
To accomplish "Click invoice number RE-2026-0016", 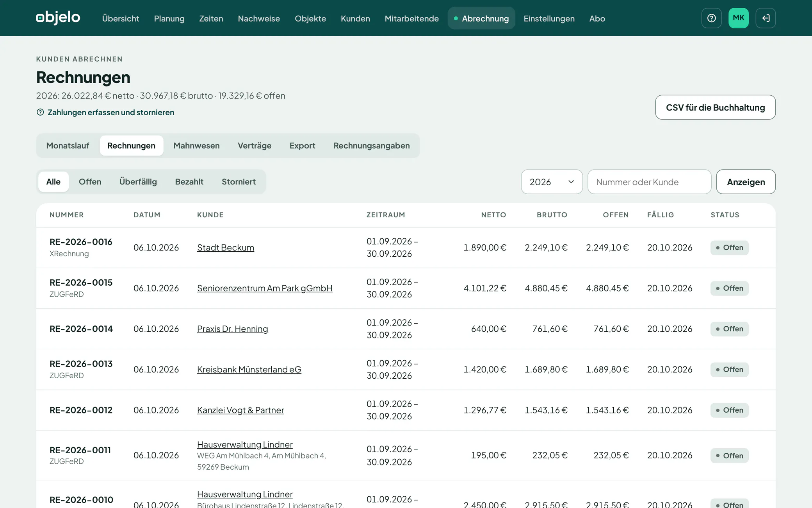I will 81,242.
